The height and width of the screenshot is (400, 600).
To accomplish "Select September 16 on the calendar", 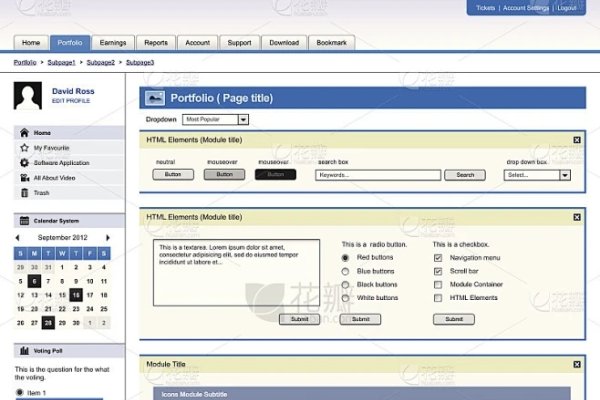I will coord(76,295).
